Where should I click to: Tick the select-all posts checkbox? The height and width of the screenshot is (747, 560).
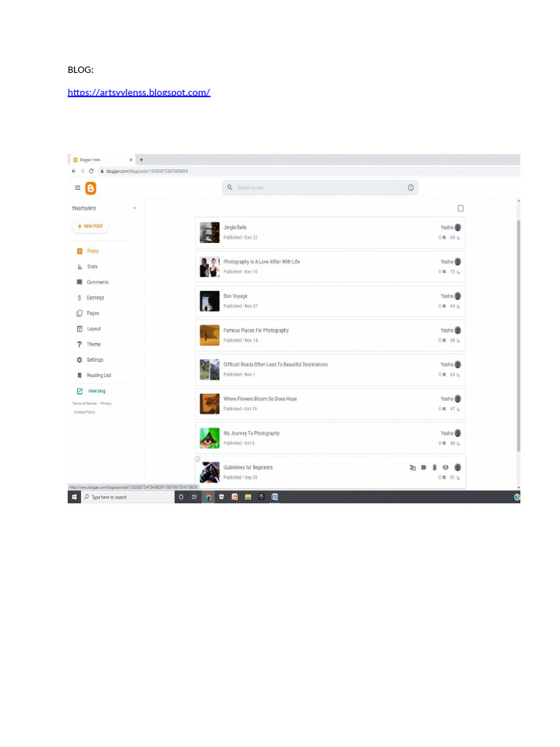pyautogui.click(x=461, y=208)
